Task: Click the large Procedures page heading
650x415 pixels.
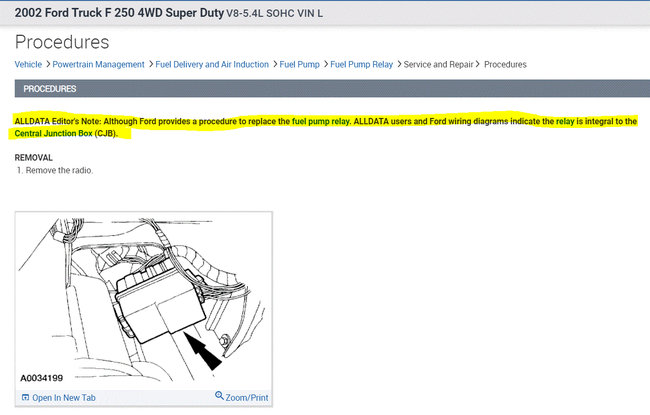Action: point(62,42)
